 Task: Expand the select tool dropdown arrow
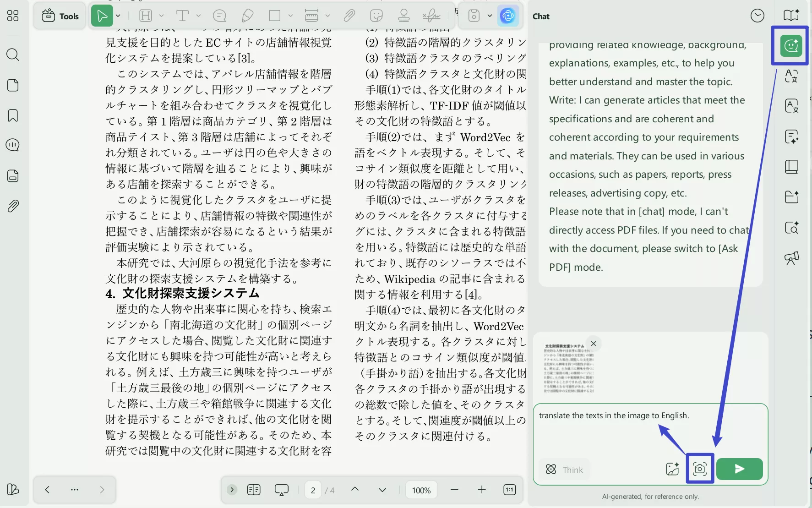click(118, 16)
